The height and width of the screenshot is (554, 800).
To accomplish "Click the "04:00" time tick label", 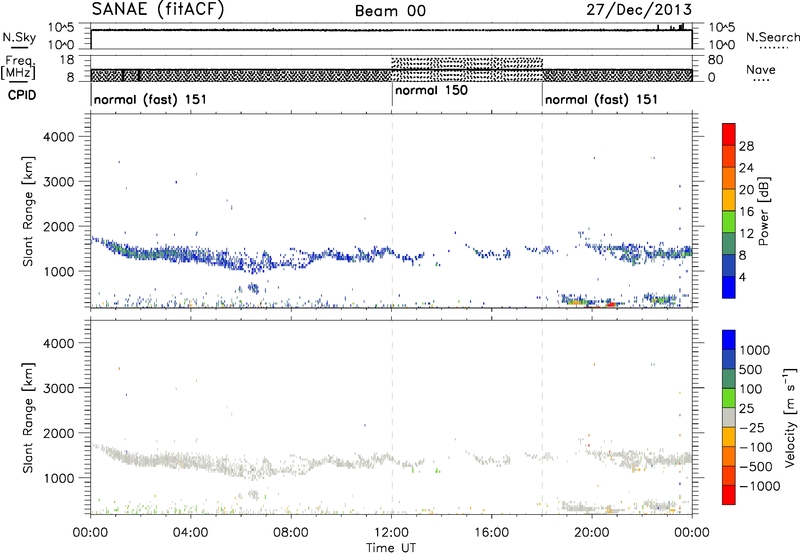I will 190,533.
